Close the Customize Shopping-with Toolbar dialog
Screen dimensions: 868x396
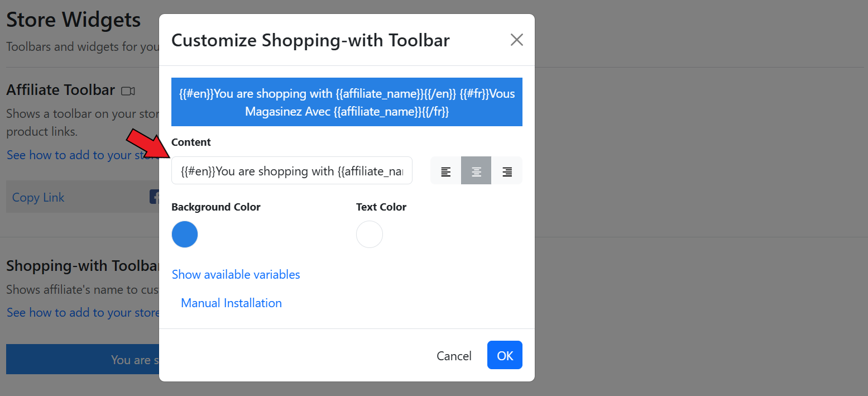pos(516,40)
